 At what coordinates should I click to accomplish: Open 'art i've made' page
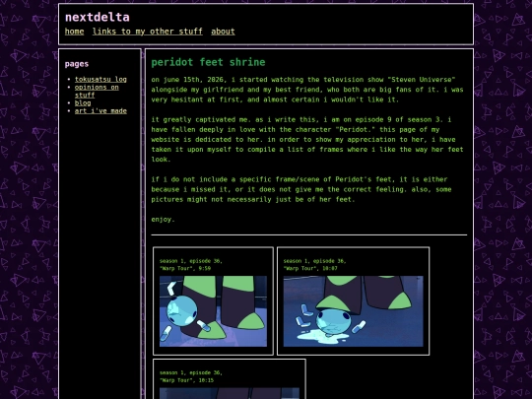[100, 111]
